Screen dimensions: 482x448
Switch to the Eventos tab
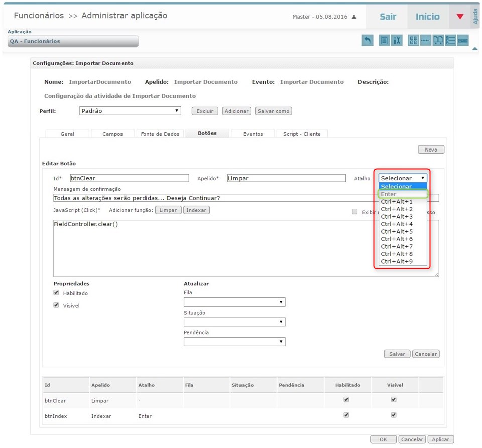(253, 134)
